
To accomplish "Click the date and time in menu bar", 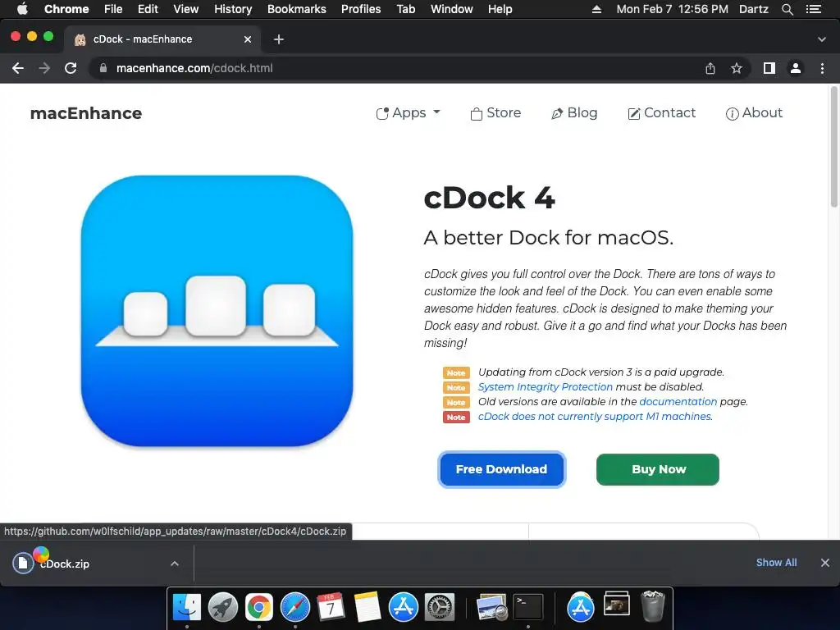I will (x=673, y=9).
